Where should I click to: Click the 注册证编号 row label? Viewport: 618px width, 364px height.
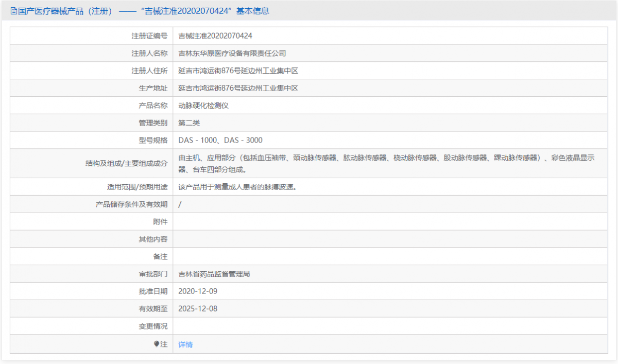pos(150,35)
